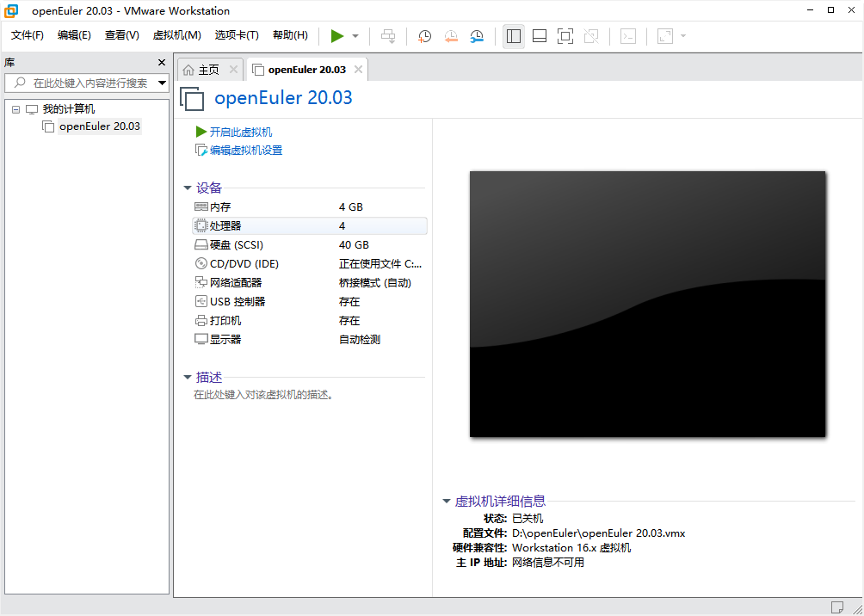Toggle the thumbnail bar view icon
This screenshot has width=864, height=616.
(x=540, y=36)
